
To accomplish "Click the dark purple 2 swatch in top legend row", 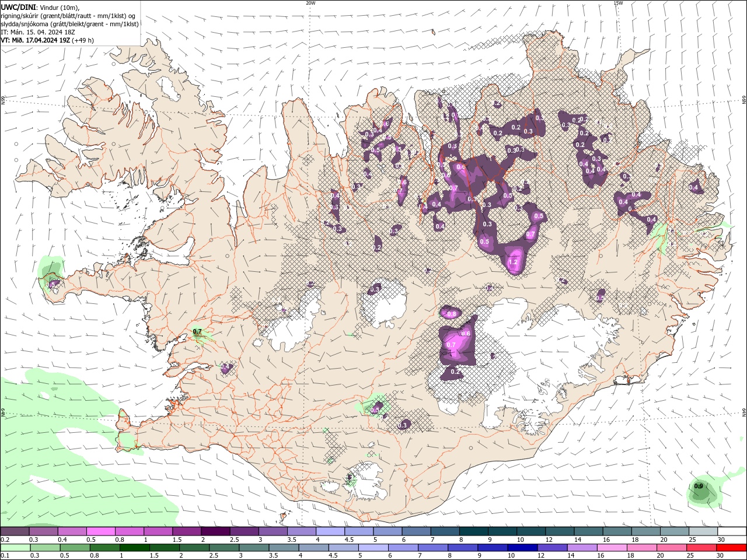I will click(216, 531).
